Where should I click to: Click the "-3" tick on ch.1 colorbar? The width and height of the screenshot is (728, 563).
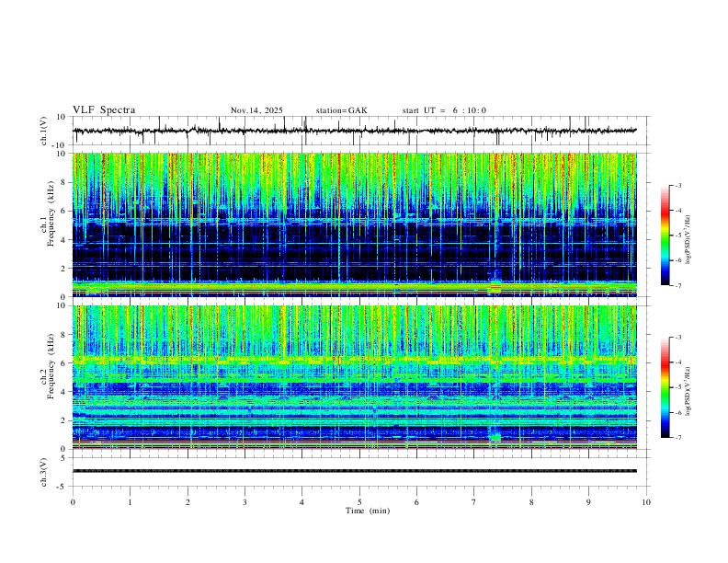pyautogui.click(x=678, y=185)
